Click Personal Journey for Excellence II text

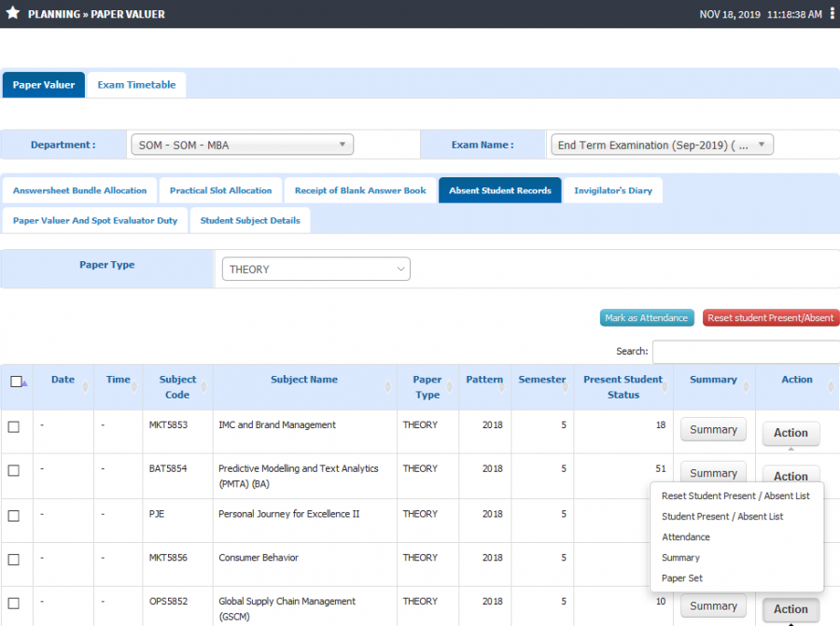pos(288,514)
